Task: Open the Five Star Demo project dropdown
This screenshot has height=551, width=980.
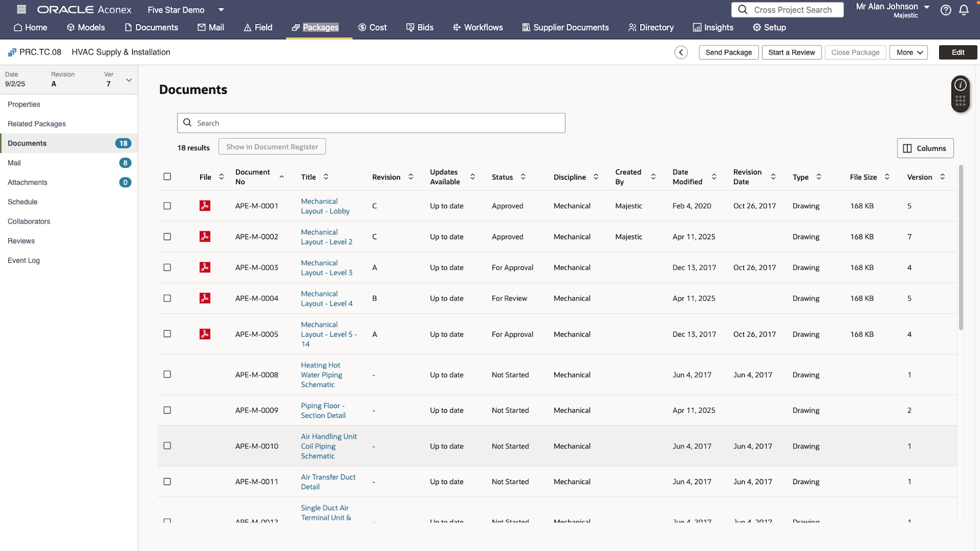Action: pyautogui.click(x=221, y=10)
